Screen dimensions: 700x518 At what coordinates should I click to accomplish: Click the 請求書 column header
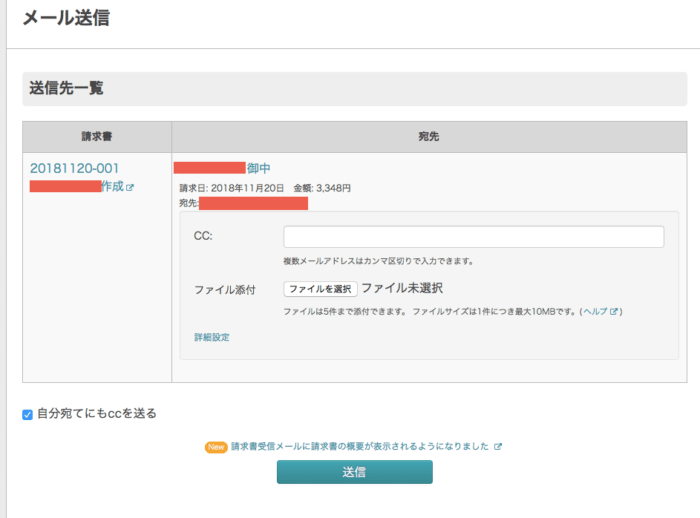(x=97, y=136)
